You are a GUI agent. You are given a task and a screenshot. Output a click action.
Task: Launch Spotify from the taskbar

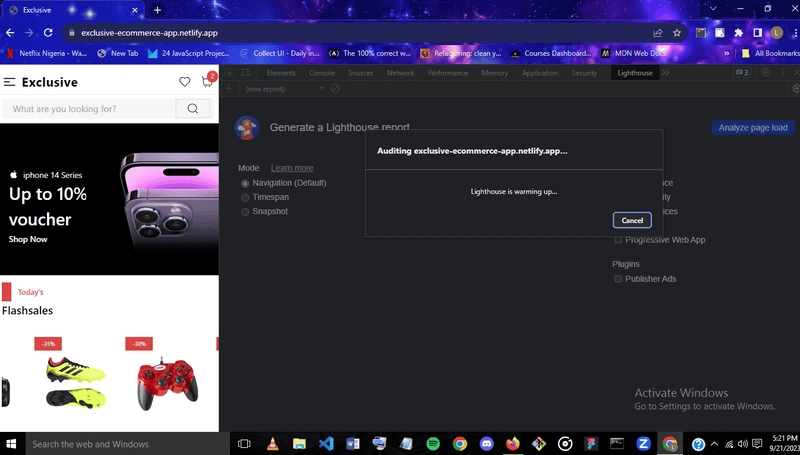[x=433, y=443]
